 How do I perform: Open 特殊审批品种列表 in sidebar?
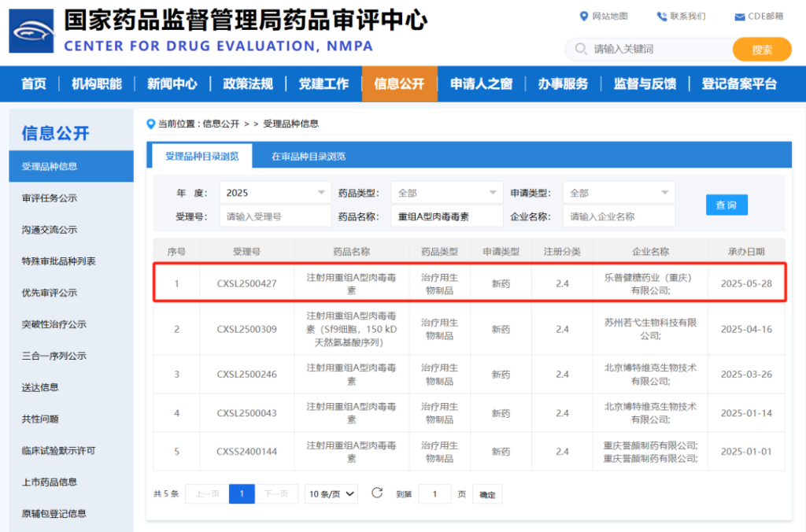pos(58,261)
